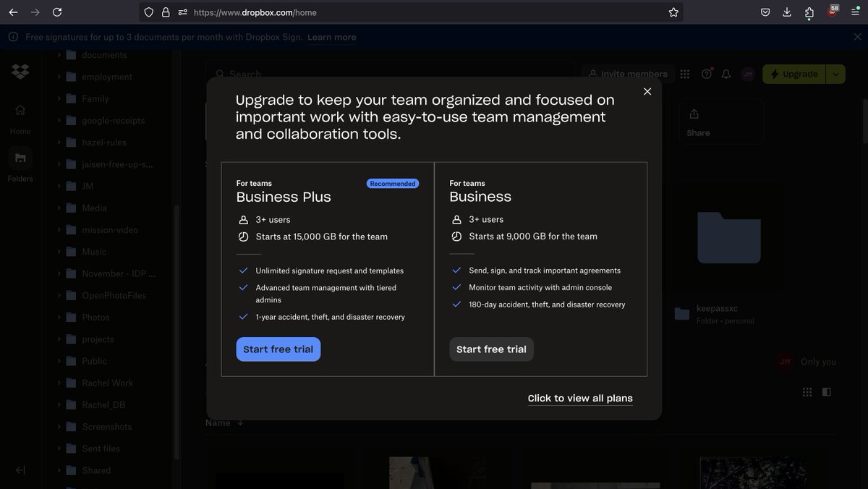Open the November - IDP folder
This screenshot has width=868, height=489.
119,273
